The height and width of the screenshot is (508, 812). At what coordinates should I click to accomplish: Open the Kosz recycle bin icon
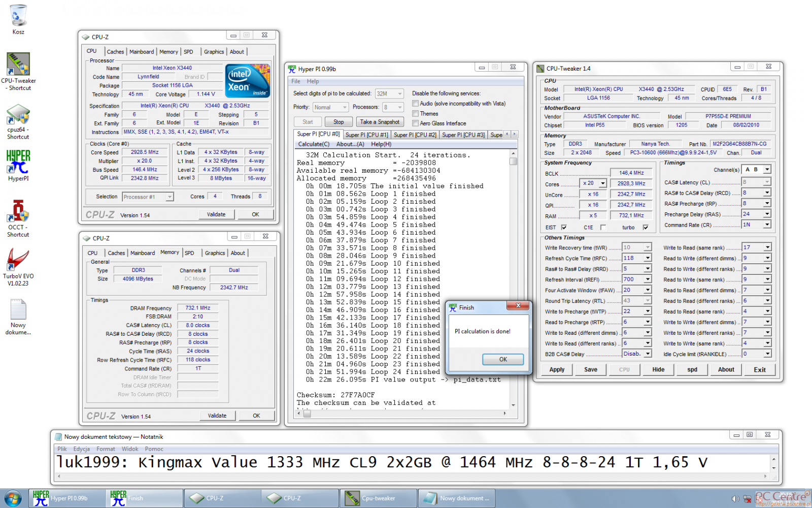point(18,16)
